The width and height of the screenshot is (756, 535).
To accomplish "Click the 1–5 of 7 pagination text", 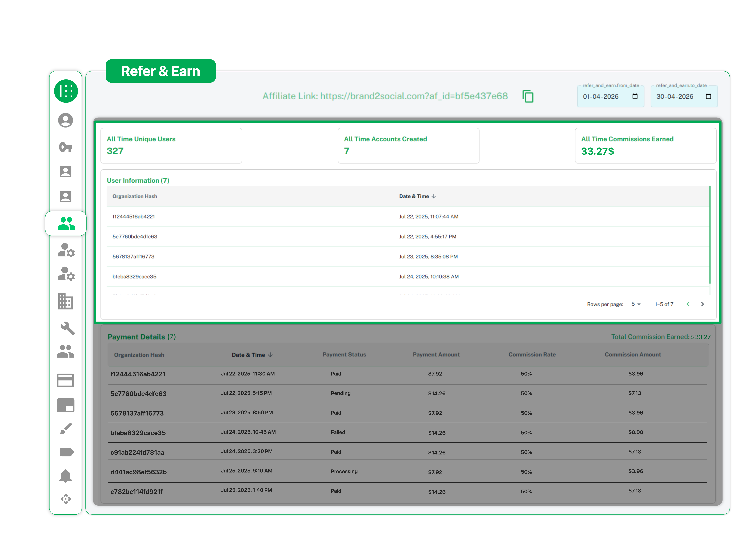I will [x=664, y=304].
